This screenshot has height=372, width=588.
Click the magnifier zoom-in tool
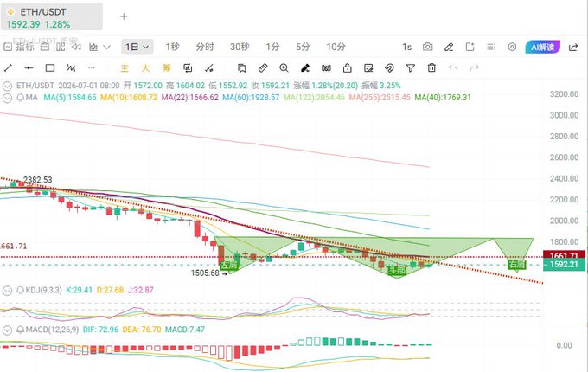284,67
